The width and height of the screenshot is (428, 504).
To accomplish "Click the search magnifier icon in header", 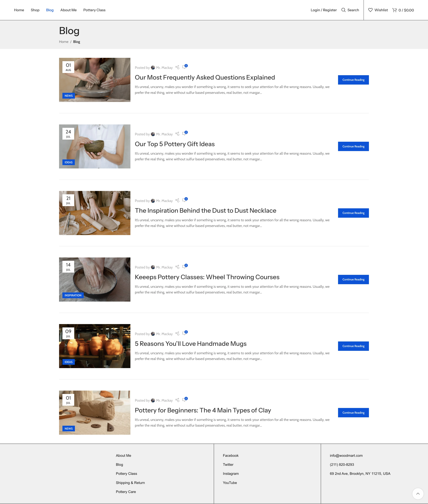I will 343,10.
